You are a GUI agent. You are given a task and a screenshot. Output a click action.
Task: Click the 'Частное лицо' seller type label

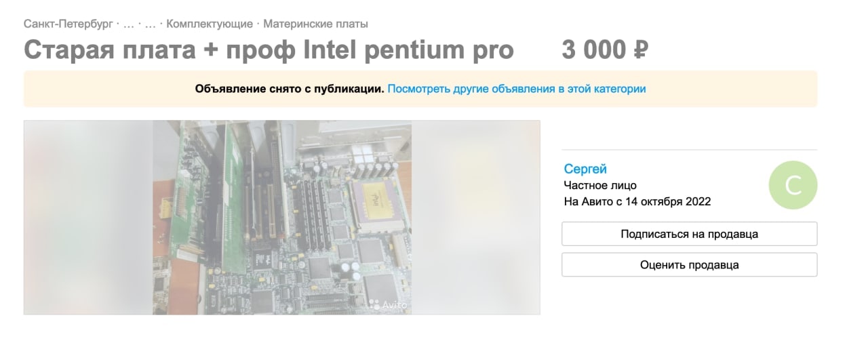click(600, 185)
